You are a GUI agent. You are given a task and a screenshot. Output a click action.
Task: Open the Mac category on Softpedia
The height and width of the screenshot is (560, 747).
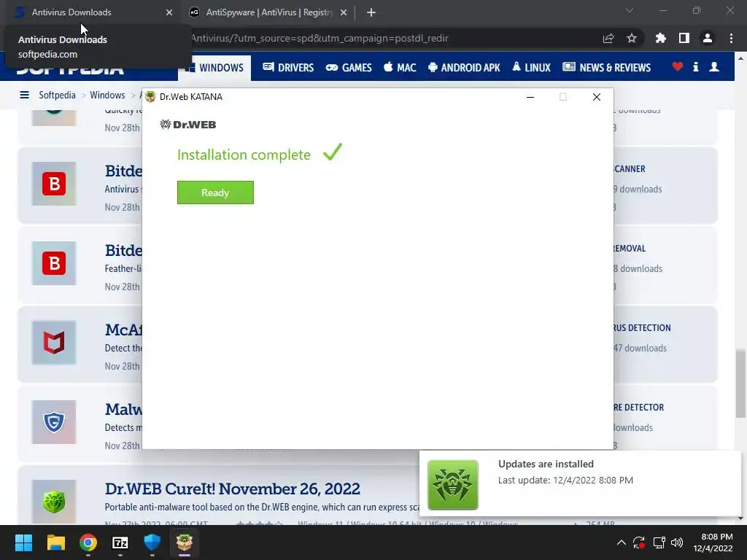point(400,68)
